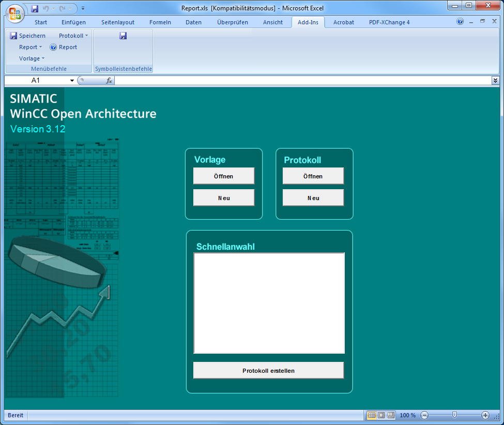Viewport: 504px width, 425px height.
Task: Expand the Report menu dropdown in ribbon
Action: [30, 47]
